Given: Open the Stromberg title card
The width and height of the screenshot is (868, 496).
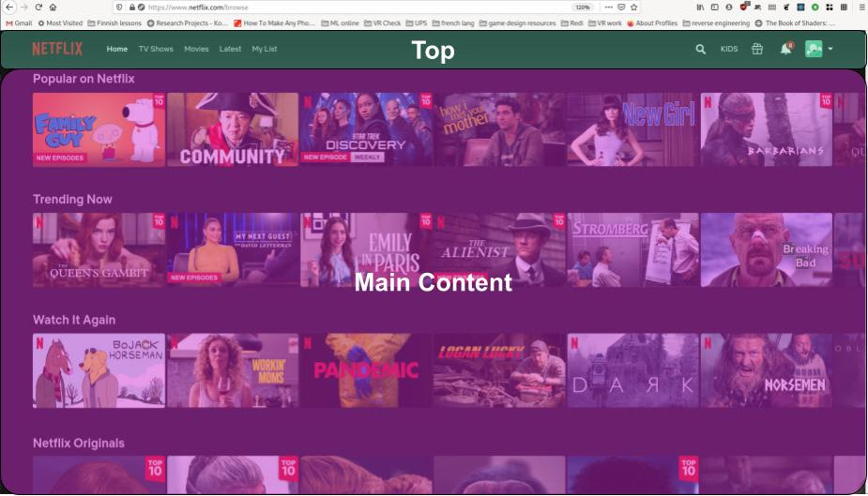Looking at the screenshot, I should [632, 250].
